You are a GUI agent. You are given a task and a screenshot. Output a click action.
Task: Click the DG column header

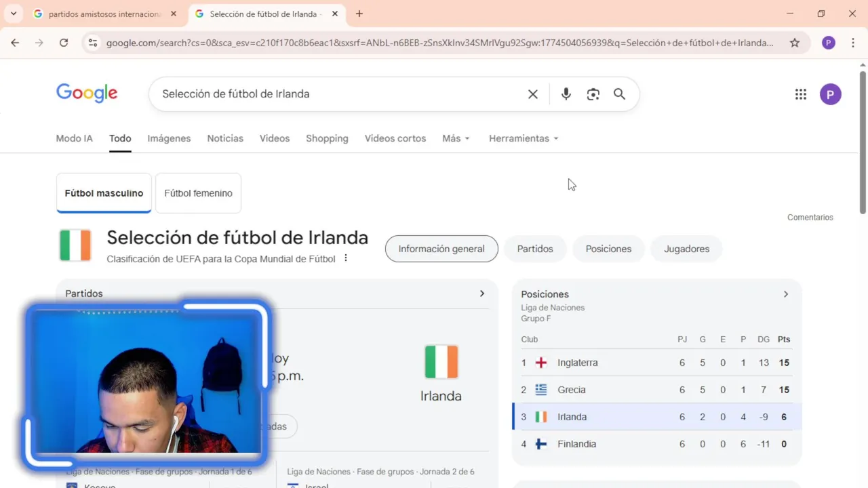tap(764, 339)
